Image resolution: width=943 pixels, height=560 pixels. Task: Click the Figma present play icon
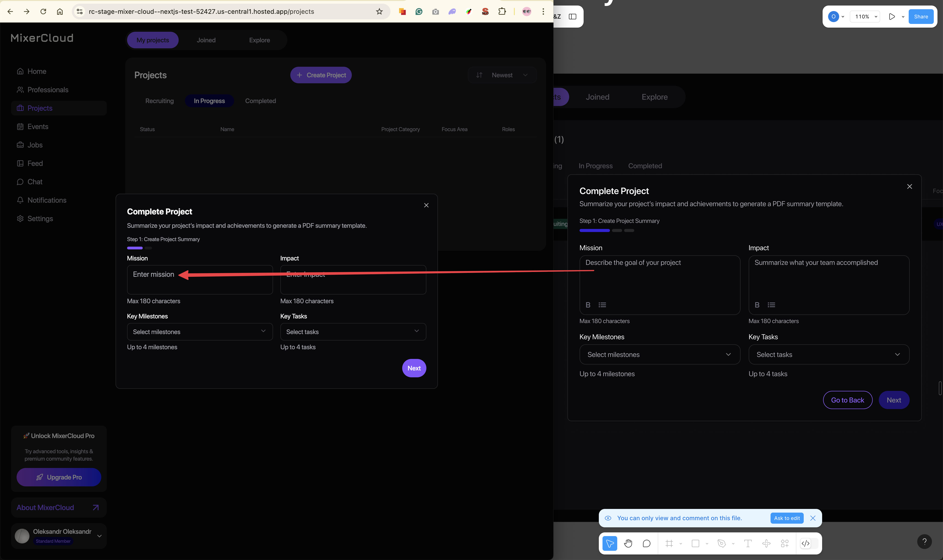point(892,17)
